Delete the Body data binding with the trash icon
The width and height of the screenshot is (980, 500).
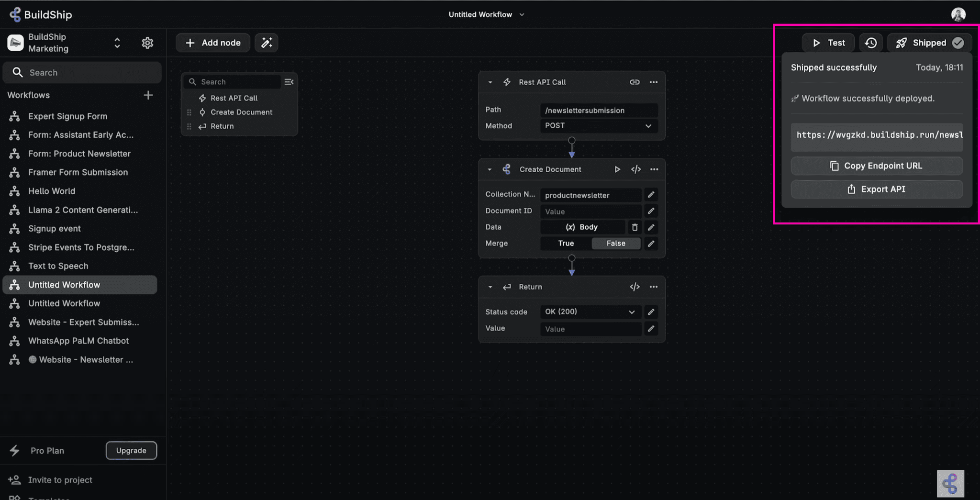635,227
